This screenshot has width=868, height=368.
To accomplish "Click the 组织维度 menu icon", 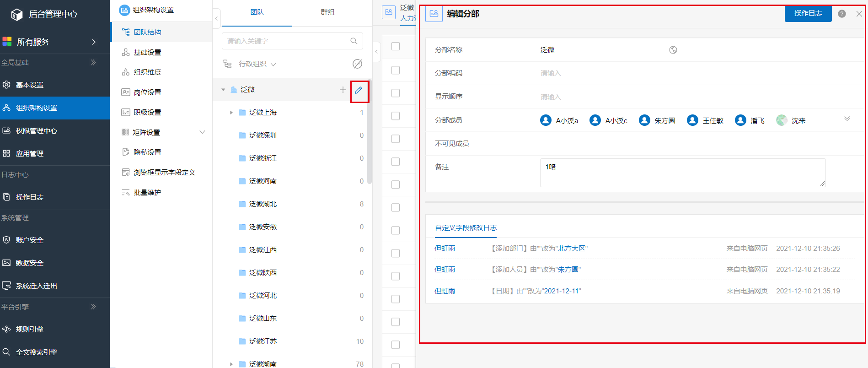I will [x=125, y=72].
